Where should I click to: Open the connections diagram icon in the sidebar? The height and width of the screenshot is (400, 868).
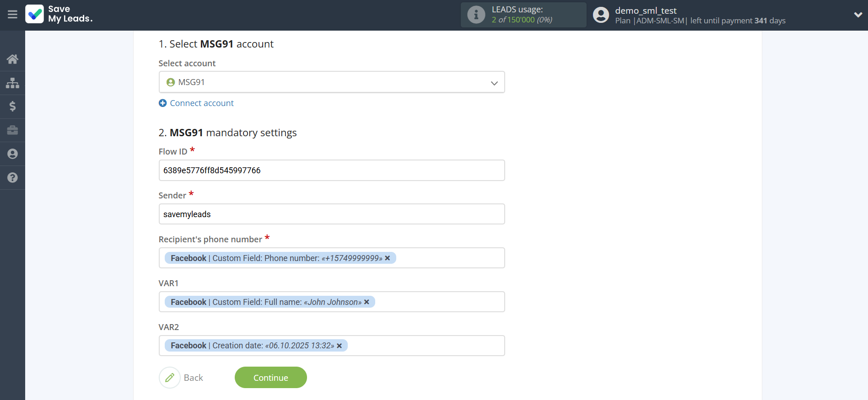tap(12, 83)
